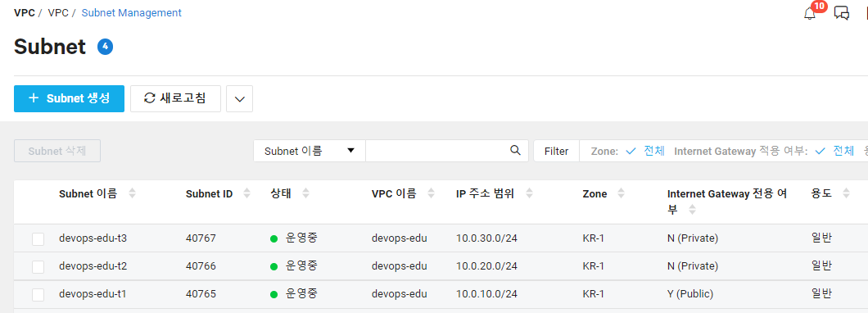868x313 pixels.
Task: Click the Subnet 생성 button
Action: [x=70, y=98]
